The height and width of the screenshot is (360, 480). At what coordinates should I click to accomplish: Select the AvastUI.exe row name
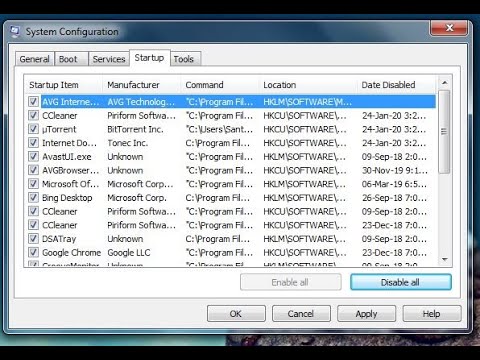click(67, 157)
